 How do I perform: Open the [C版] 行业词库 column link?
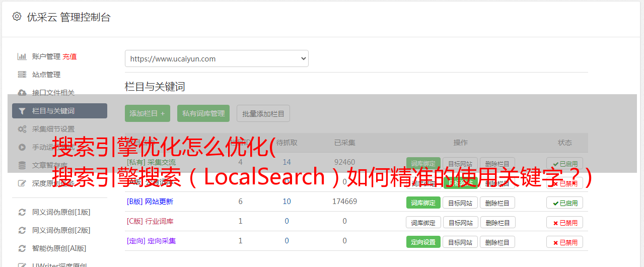point(150,221)
